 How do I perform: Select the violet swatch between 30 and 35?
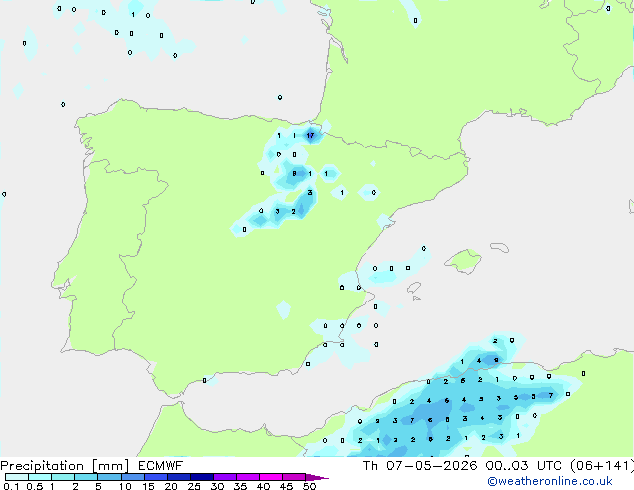pos(225,477)
